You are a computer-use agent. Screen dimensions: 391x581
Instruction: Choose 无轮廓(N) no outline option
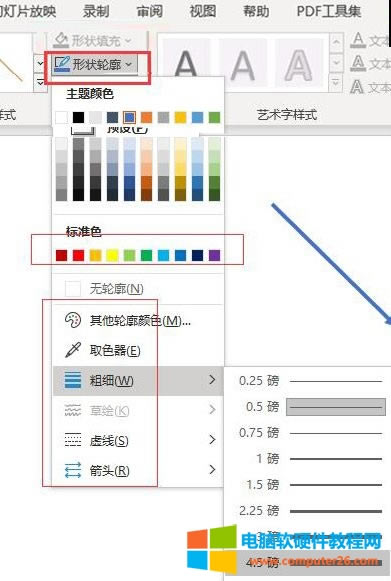(x=138, y=289)
